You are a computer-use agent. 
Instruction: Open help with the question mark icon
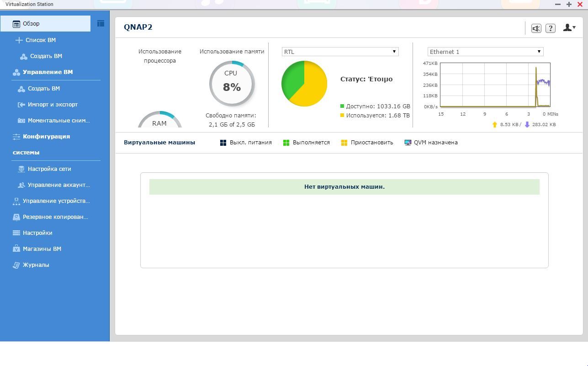[x=551, y=28]
